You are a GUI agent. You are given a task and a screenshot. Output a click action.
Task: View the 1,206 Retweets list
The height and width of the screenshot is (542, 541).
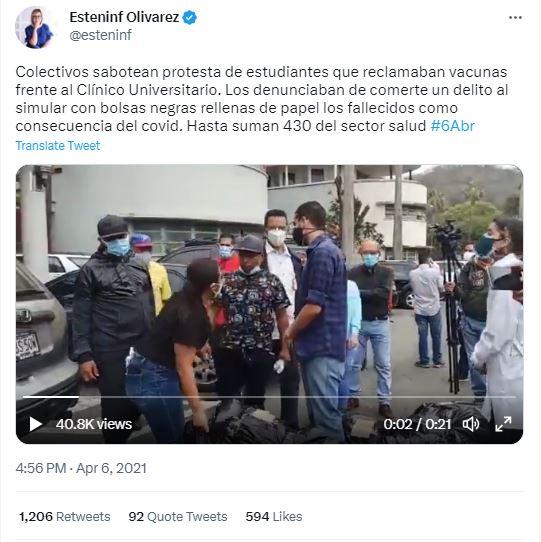click(x=65, y=516)
